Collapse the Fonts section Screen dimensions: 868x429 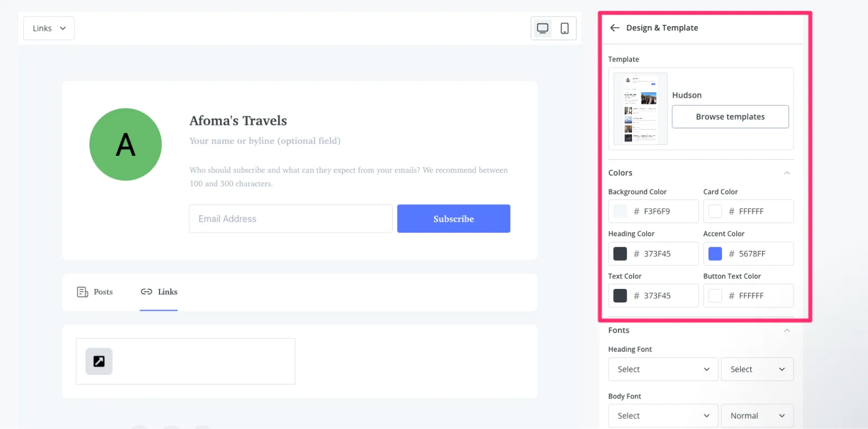[787, 330]
